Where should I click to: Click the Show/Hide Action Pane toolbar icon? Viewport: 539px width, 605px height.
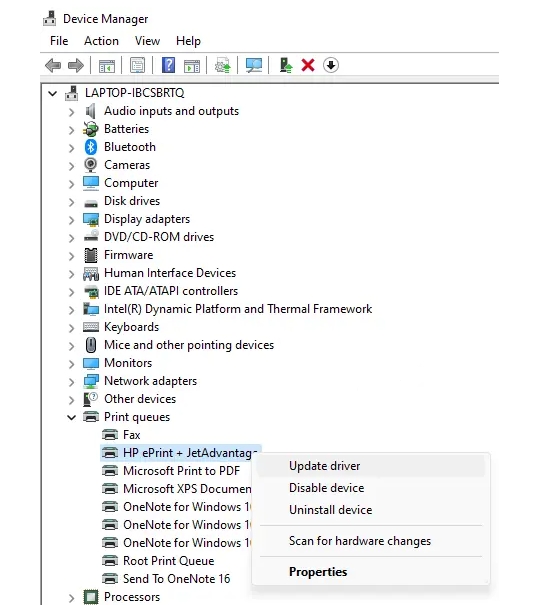point(192,66)
